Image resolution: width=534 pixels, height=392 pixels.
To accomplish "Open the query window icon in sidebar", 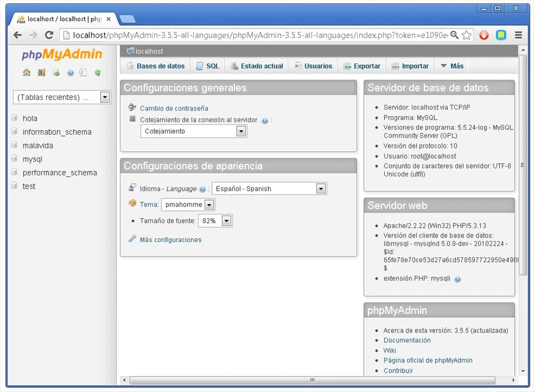I will click(x=56, y=73).
